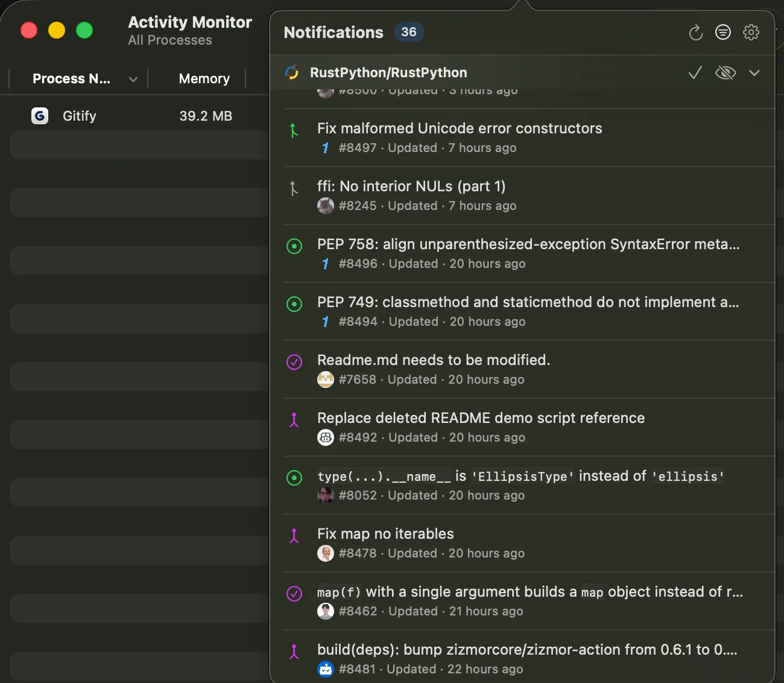Open Gitify settings gear
Viewport: 784px width, 683px height.
751,33
